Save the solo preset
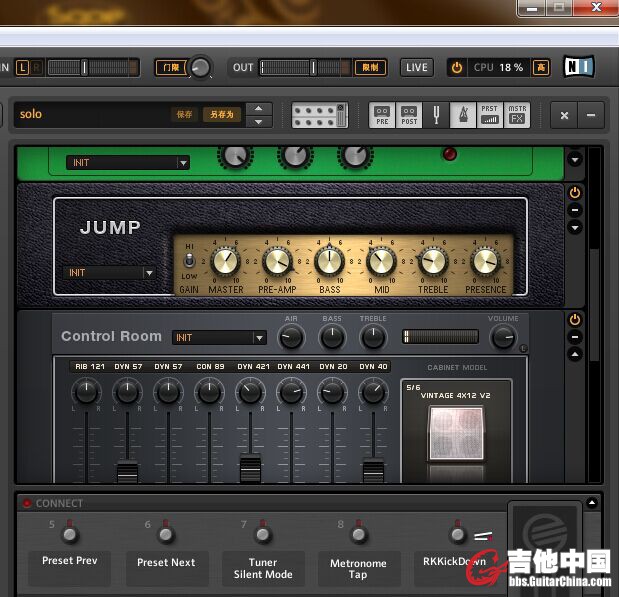Image resolution: width=619 pixels, height=597 pixels. tap(184, 115)
